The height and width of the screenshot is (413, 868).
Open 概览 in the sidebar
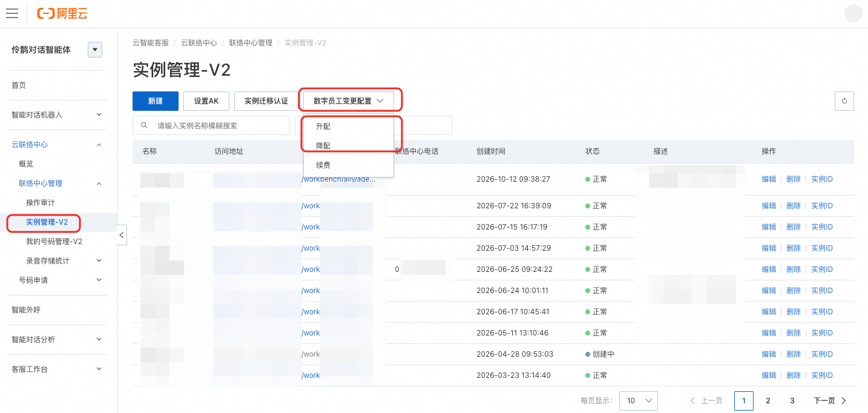[26, 164]
